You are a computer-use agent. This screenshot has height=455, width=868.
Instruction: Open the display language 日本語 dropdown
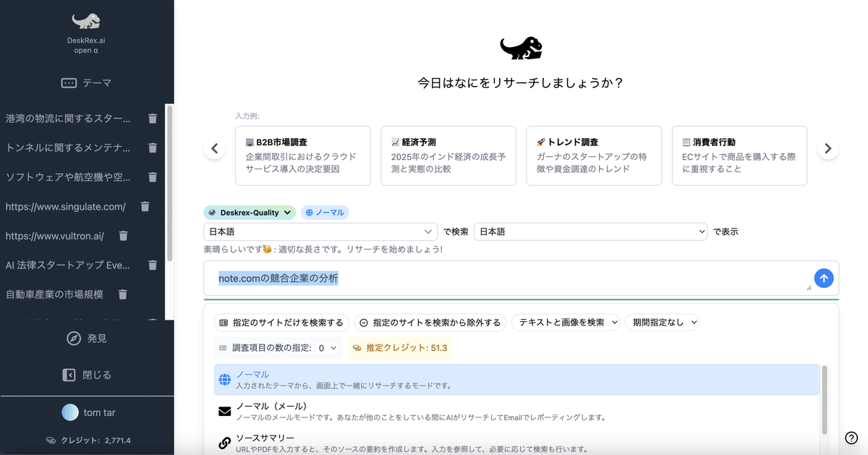[x=590, y=231]
